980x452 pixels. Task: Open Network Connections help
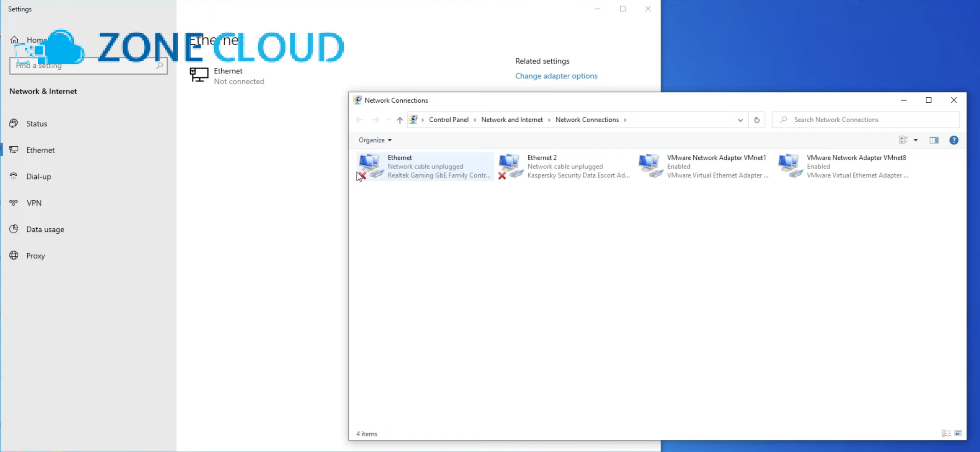coord(954,140)
